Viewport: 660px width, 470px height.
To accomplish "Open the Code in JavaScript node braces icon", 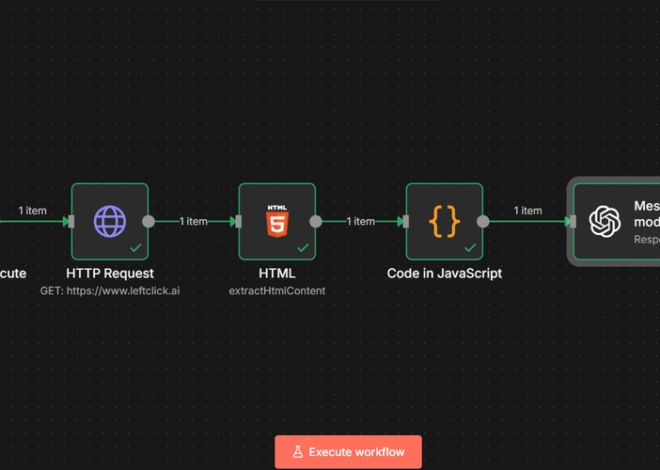I will (x=444, y=221).
